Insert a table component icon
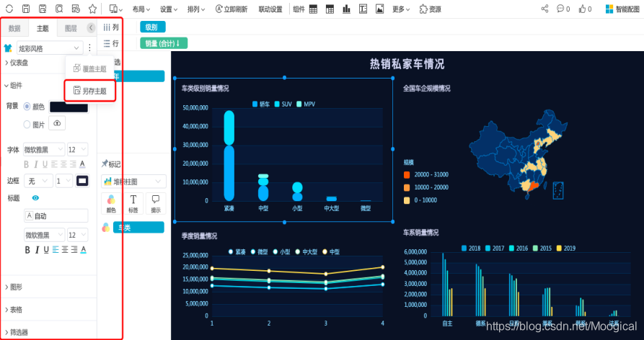The height and width of the screenshot is (340, 644). click(x=314, y=9)
